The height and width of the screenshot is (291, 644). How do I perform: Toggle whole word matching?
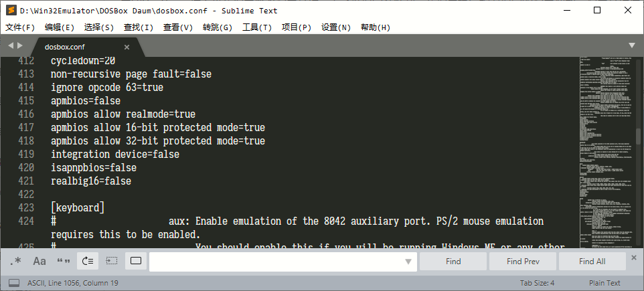tap(64, 261)
